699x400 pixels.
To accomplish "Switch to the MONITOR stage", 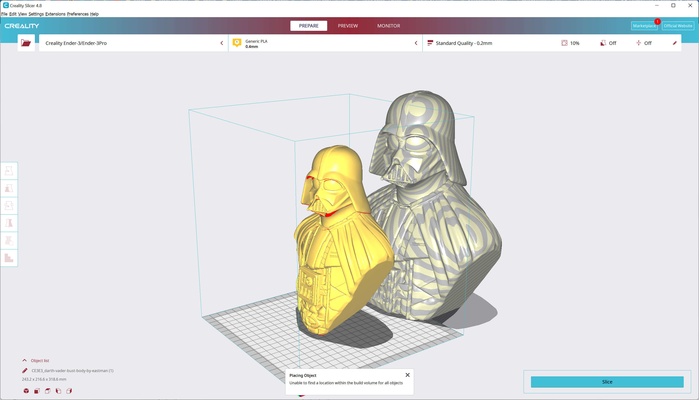I will [x=389, y=26].
